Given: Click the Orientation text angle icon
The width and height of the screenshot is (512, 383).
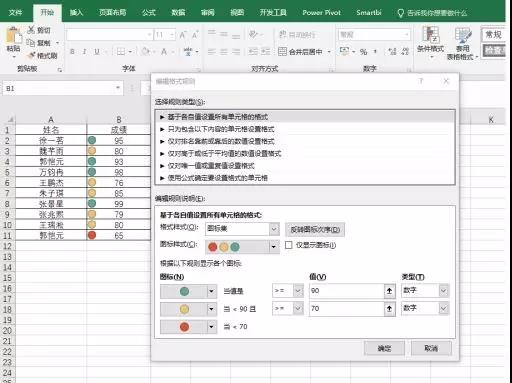Looking at the screenshot, I should (253, 34).
